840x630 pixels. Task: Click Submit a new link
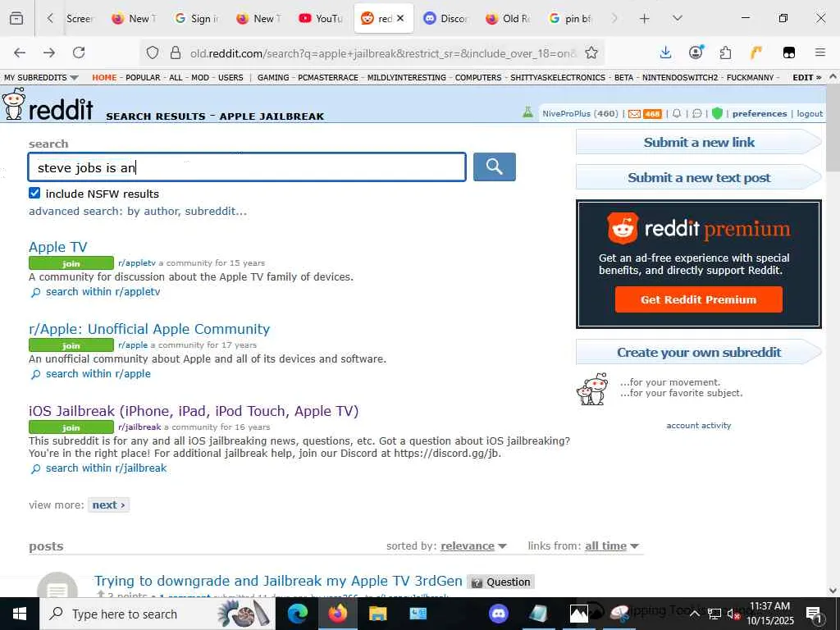point(699,143)
